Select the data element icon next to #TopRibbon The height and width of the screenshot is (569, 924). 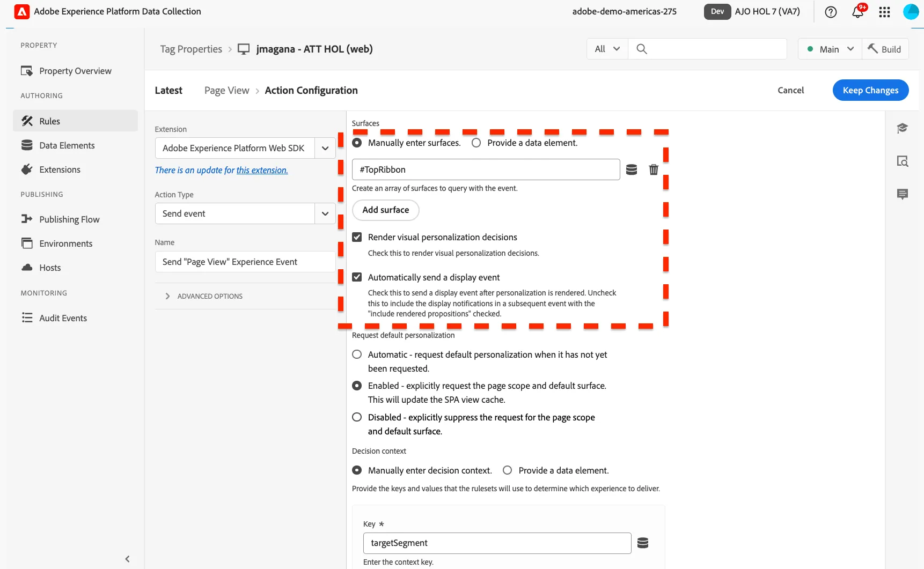pos(632,169)
